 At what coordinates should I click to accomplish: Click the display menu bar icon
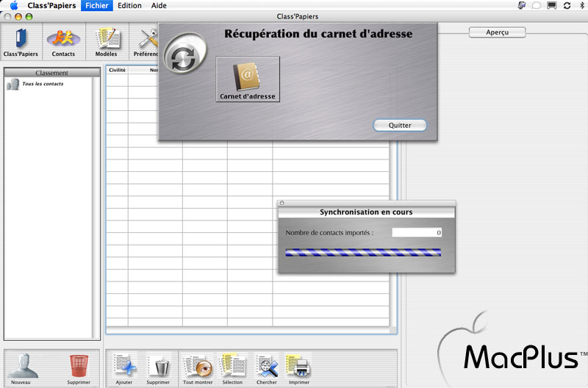(x=552, y=5)
